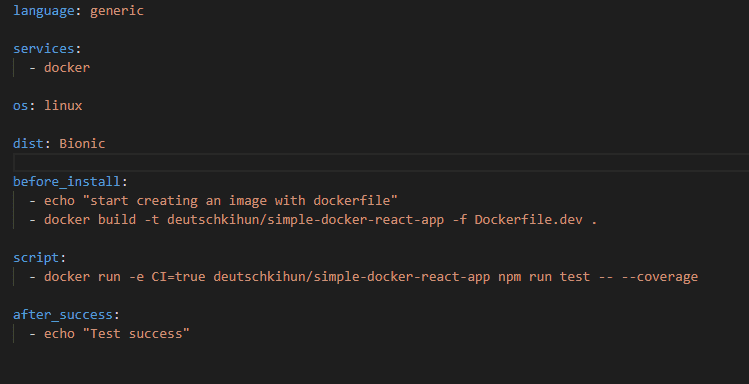Click the 'after_success' key
The image size is (749, 384).
click(x=63, y=315)
